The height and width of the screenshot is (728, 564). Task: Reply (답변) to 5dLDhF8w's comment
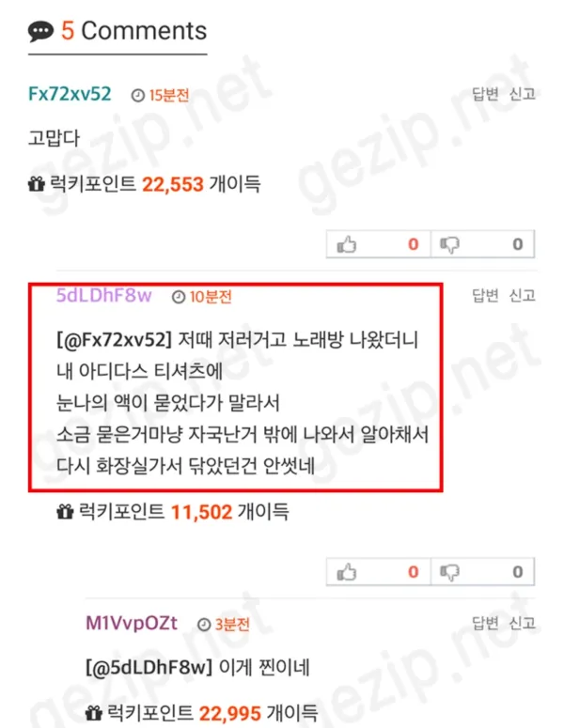tap(485, 295)
